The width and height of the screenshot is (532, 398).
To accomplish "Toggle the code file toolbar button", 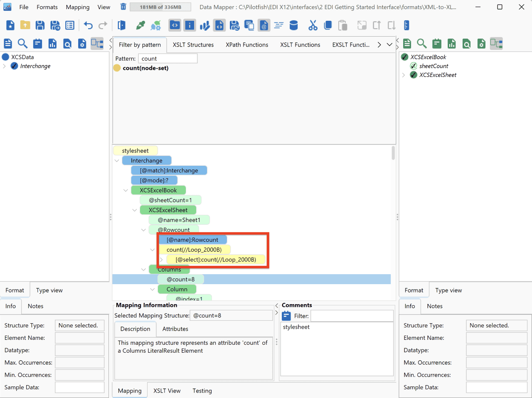I will tap(219, 25).
